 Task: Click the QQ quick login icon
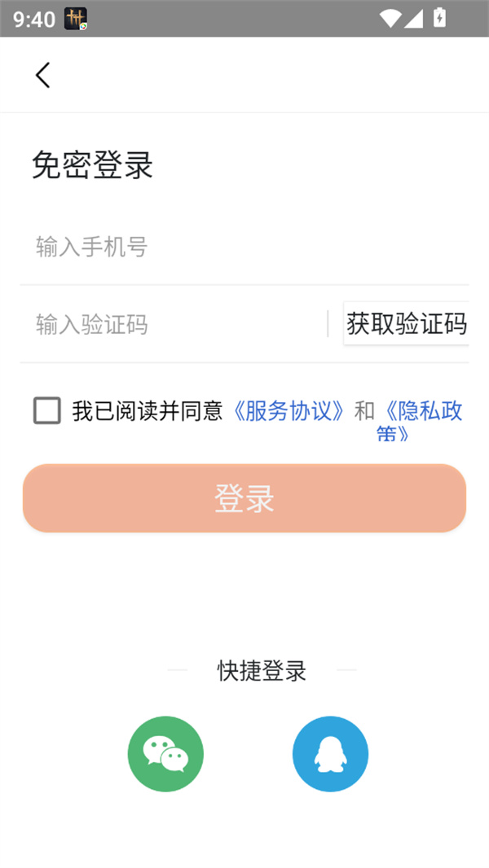pos(330,753)
